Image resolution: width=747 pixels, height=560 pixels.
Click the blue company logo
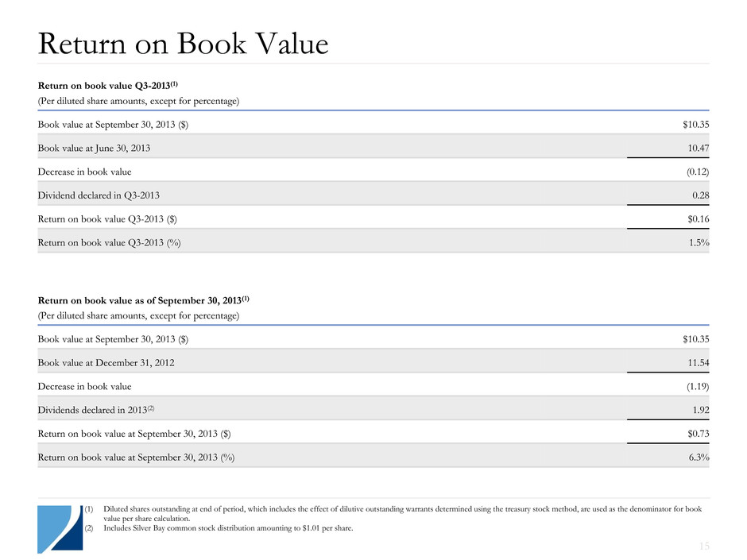(60, 527)
